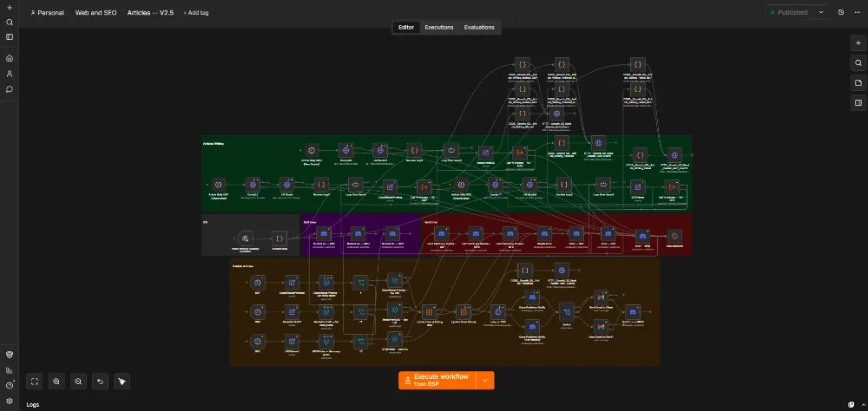Tidy up the workflow nodes
Screen dimensions: 868x411
pos(122,382)
